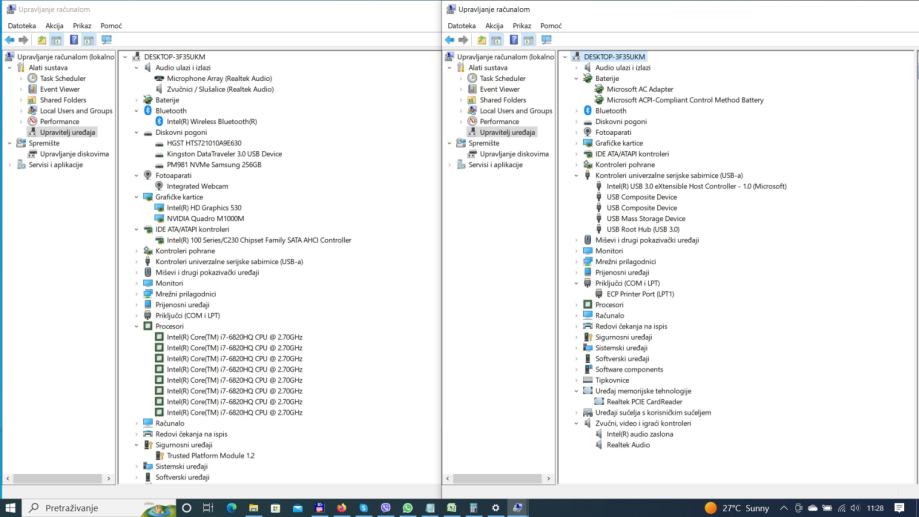Collapse Diskovni pogoni in left window
This screenshot has height=517, width=919.
coord(137,132)
